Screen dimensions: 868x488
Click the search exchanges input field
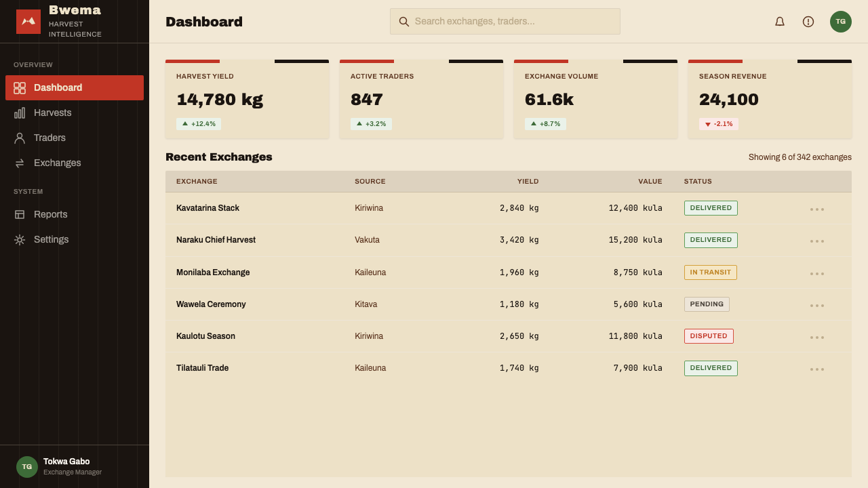(505, 22)
